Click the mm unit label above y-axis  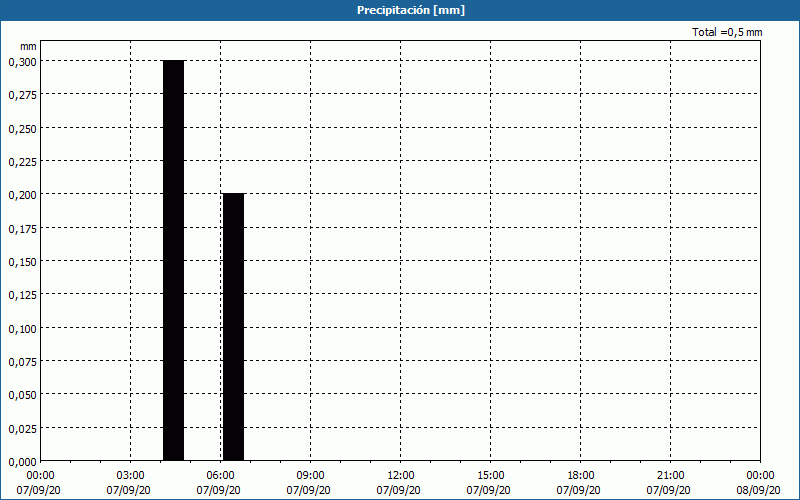click(28, 46)
